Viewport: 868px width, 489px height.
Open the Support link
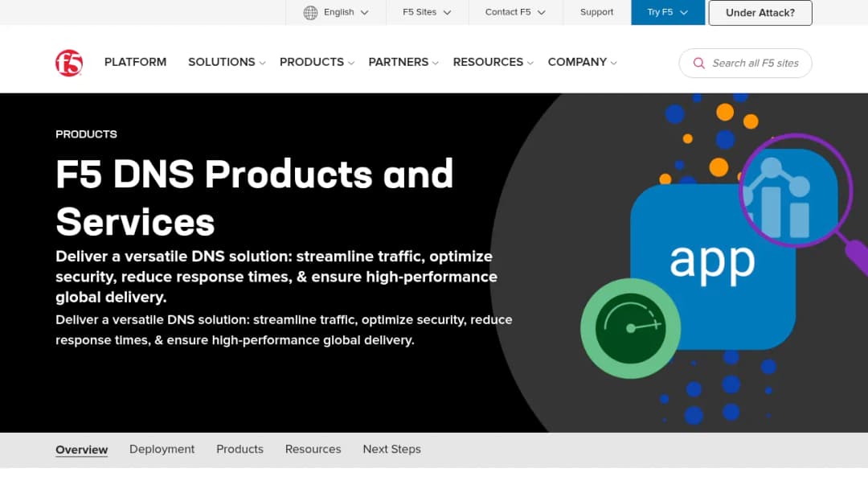[596, 12]
